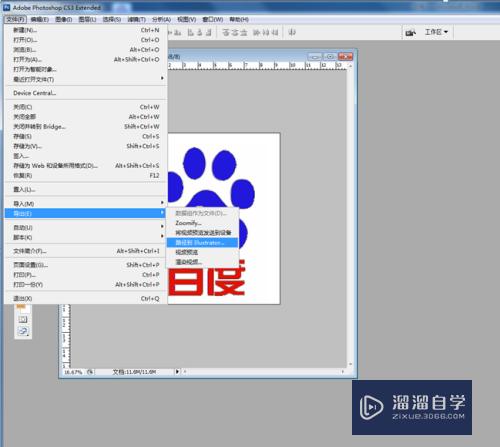
Task: Choose Save for Web and Devices entry
Action: [x=86, y=166]
